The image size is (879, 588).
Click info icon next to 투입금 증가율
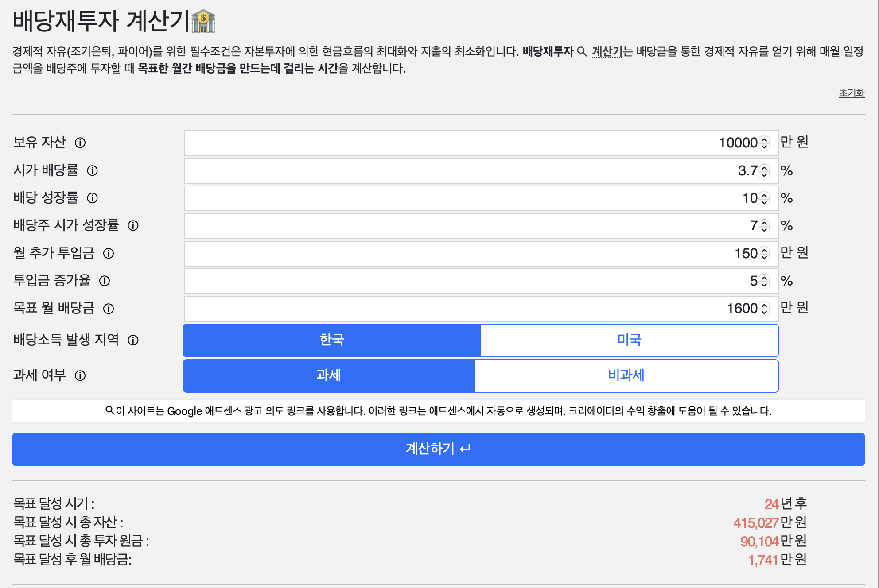click(105, 281)
